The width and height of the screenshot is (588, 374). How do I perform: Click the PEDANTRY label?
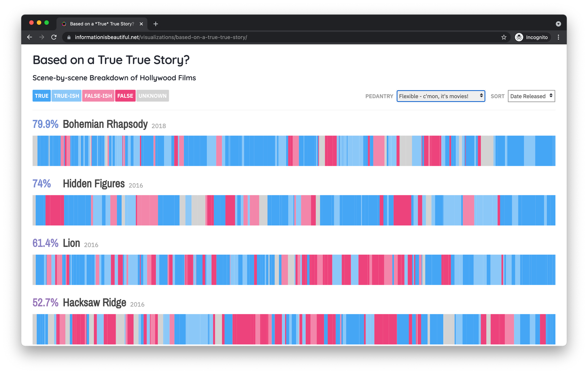(379, 96)
